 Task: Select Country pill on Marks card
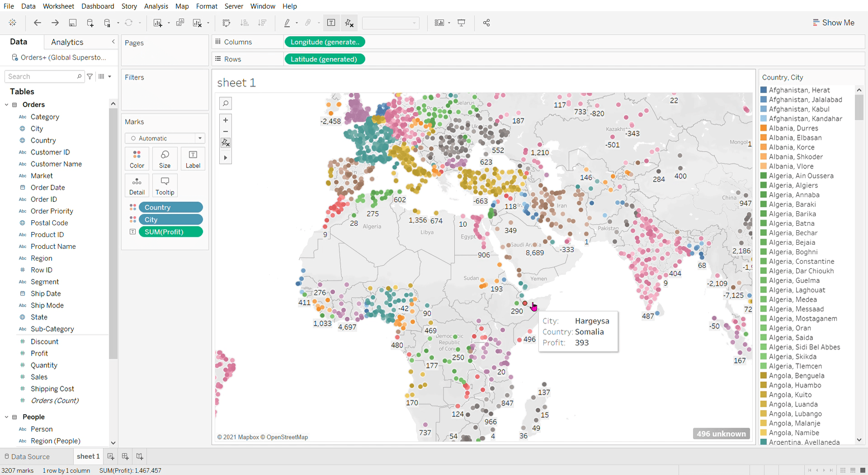(170, 207)
